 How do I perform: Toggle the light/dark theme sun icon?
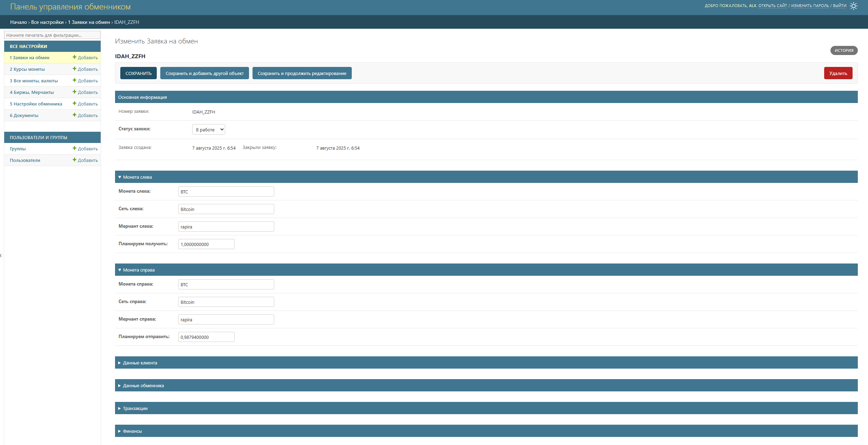coord(854,6)
